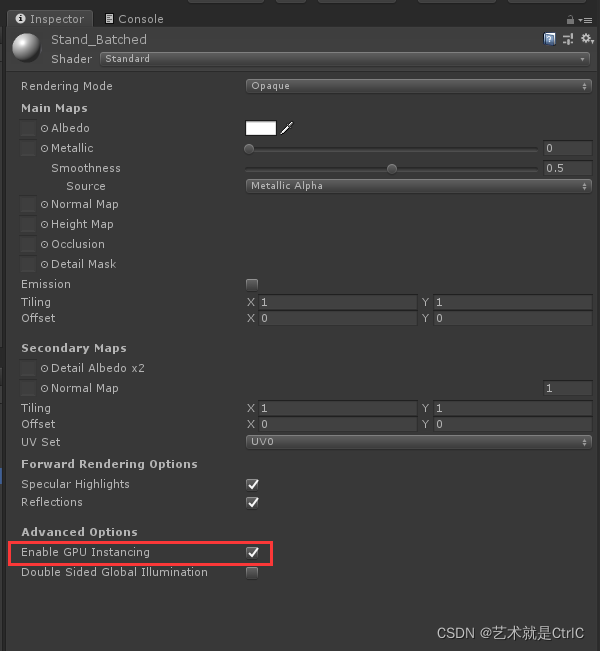The width and height of the screenshot is (600, 651).
Task: Enable the Emission checkbox
Action: [x=252, y=284]
